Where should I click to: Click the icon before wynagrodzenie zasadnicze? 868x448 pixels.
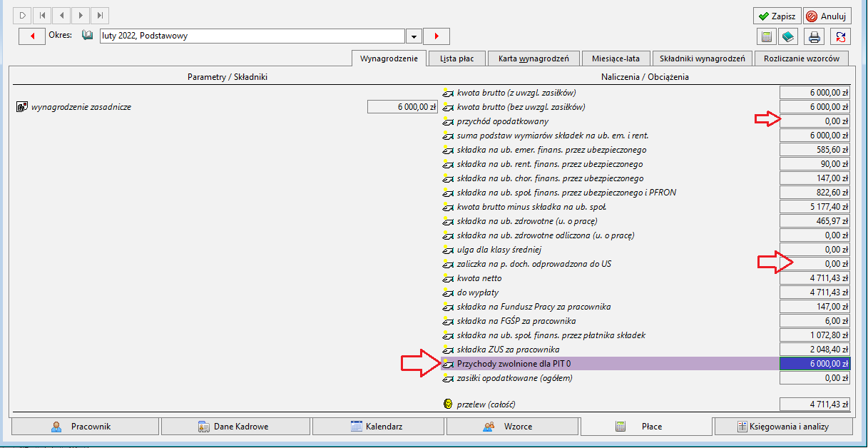(22, 107)
